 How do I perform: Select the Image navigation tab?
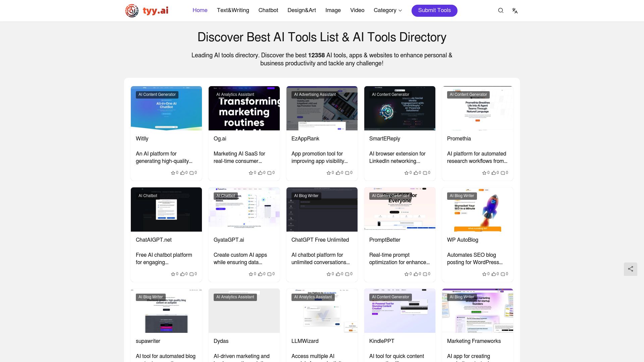[333, 10]
